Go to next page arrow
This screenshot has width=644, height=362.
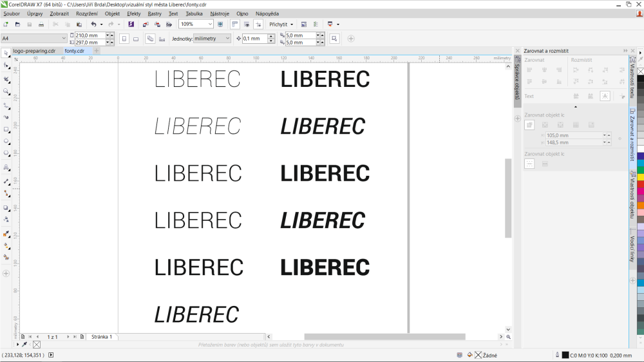[68, 336]
